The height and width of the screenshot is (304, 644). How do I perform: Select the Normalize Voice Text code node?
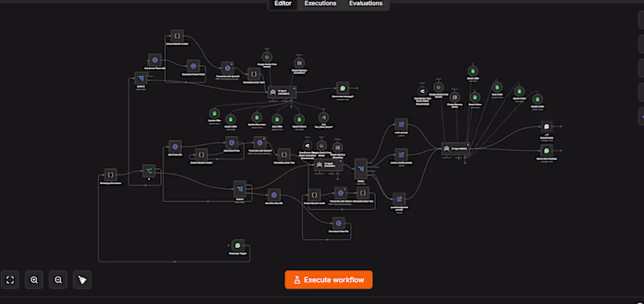363,193
